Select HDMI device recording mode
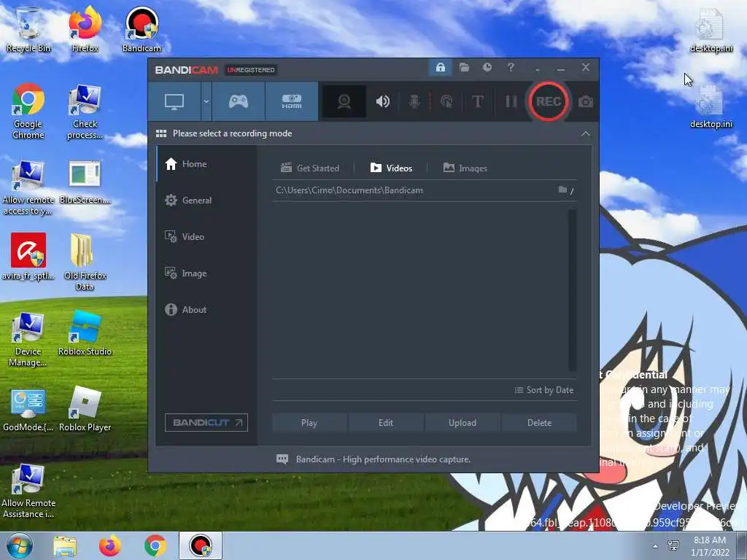747x560 pixels. point(292,101)
